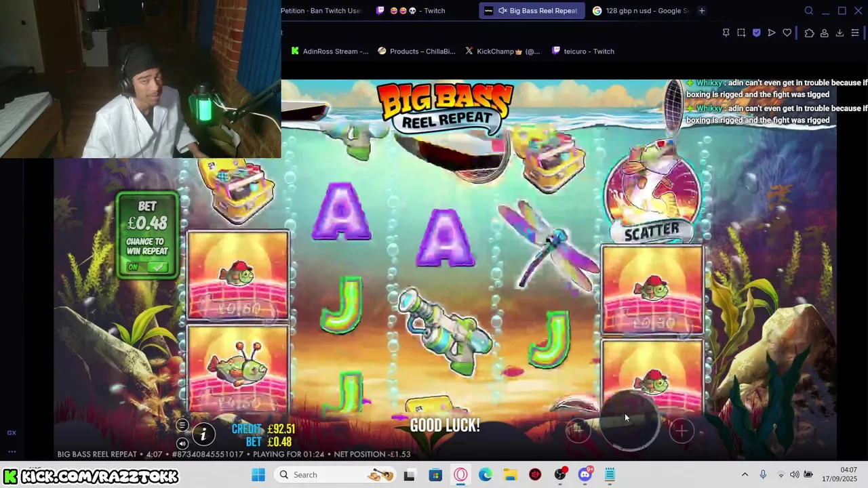
Task: Click the Windows Start button
Action: [258, 475]
